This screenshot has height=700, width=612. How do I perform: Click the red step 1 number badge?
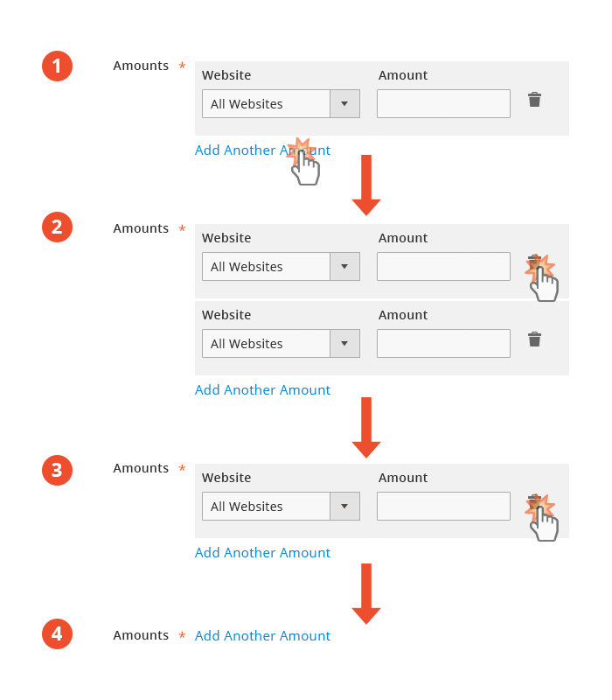point(57,66)
